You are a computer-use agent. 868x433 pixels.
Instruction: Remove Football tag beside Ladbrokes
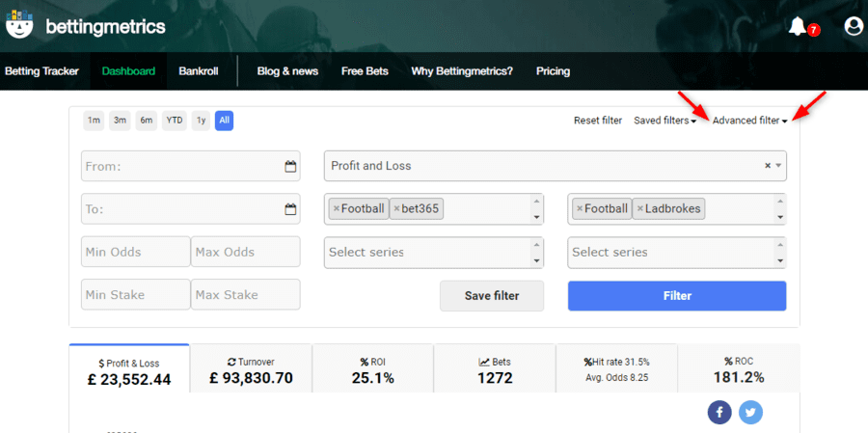(580, 208)
